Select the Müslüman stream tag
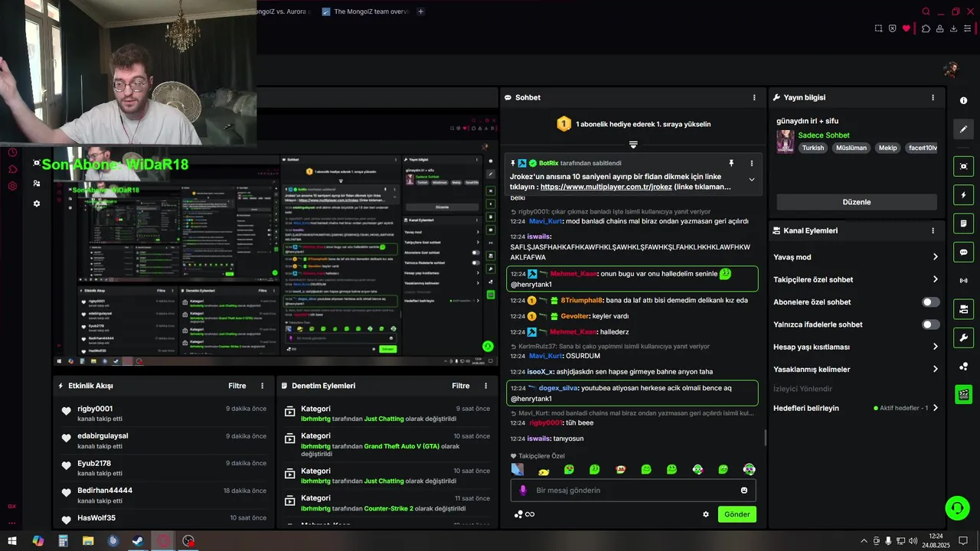The width and height of the screenshot is (980, 551). pos(851,148)
